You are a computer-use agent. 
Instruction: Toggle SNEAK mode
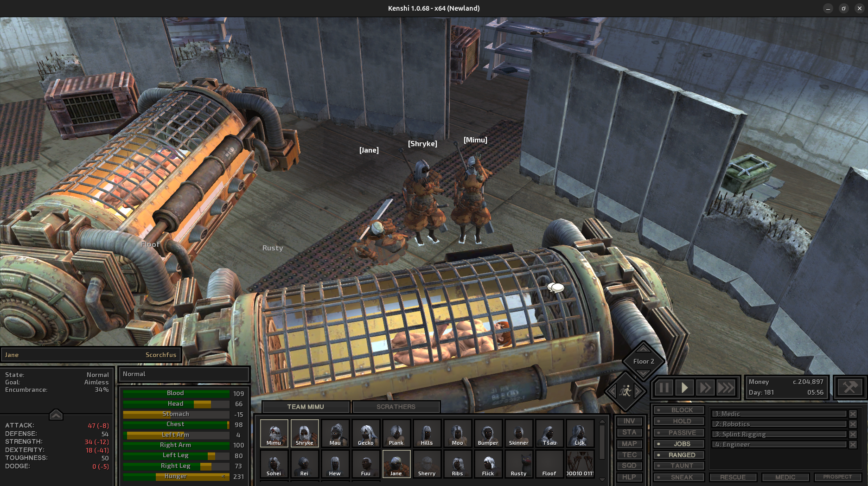(x=679, y=477)
